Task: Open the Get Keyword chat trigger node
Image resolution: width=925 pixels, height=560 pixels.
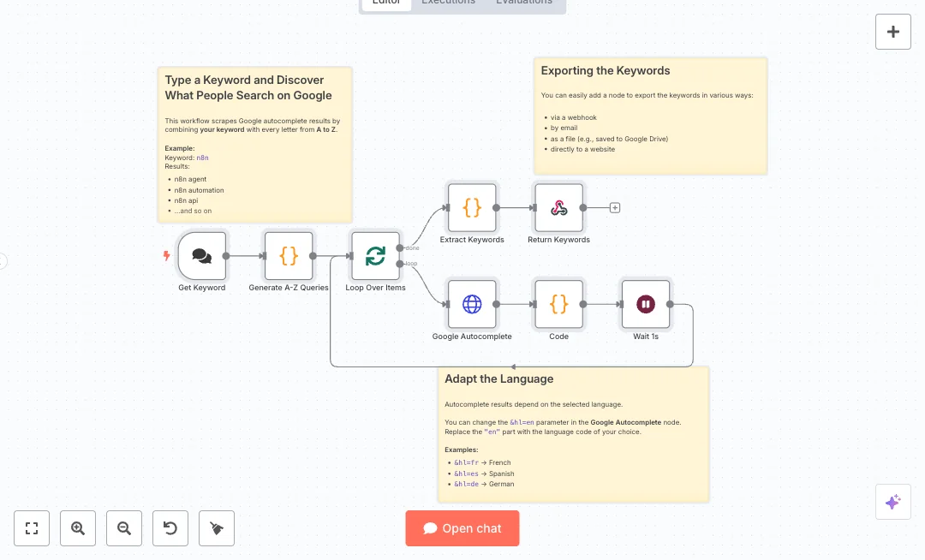Action: coord(202,255)
